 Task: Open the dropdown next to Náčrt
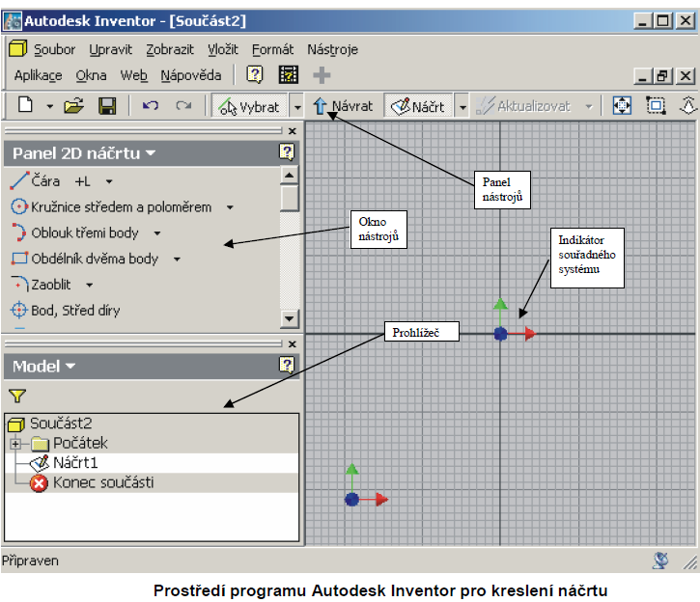462,107
